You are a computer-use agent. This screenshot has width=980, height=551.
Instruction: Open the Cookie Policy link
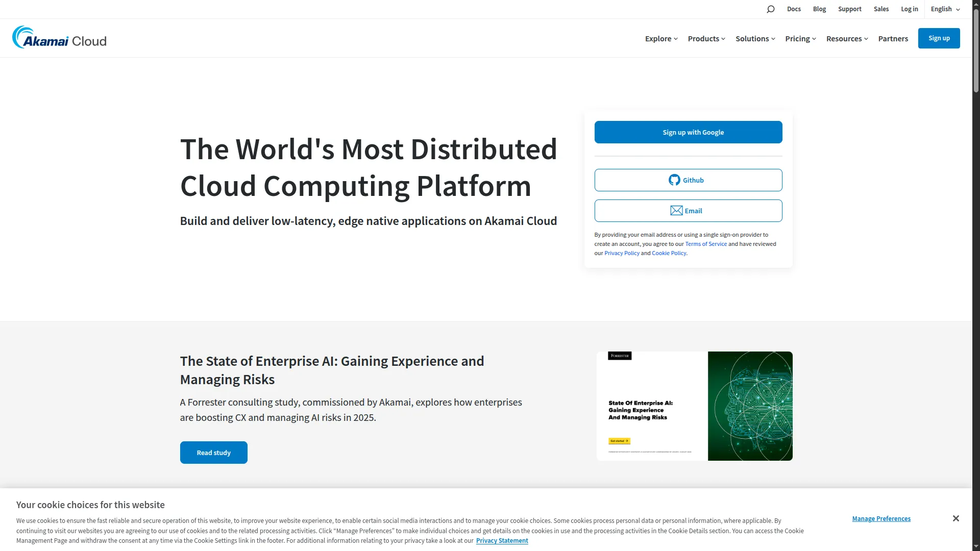click(x=669, y=253)
